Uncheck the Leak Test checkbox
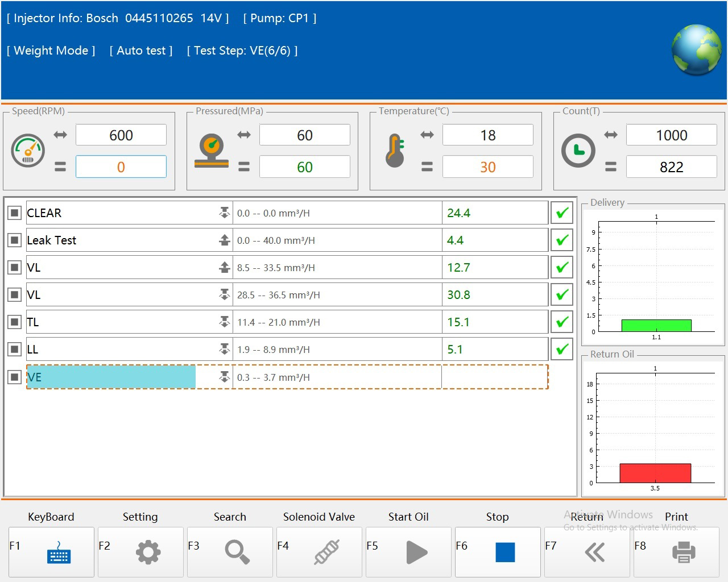 click(x=15, y=240)
